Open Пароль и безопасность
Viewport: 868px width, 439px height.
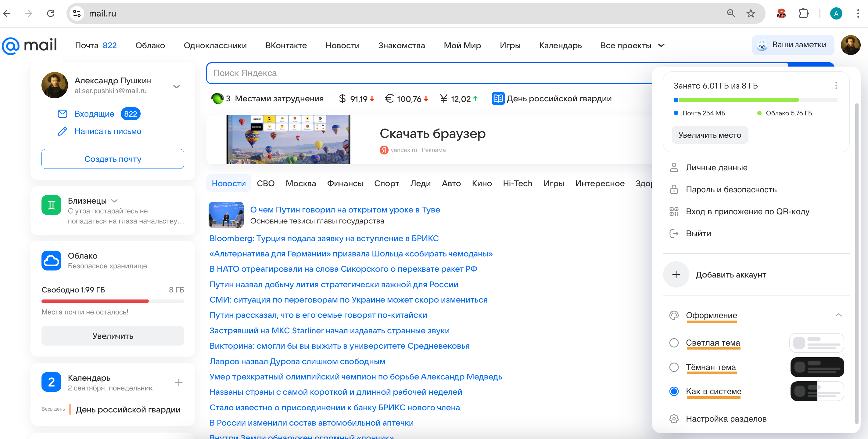[723, 190]
